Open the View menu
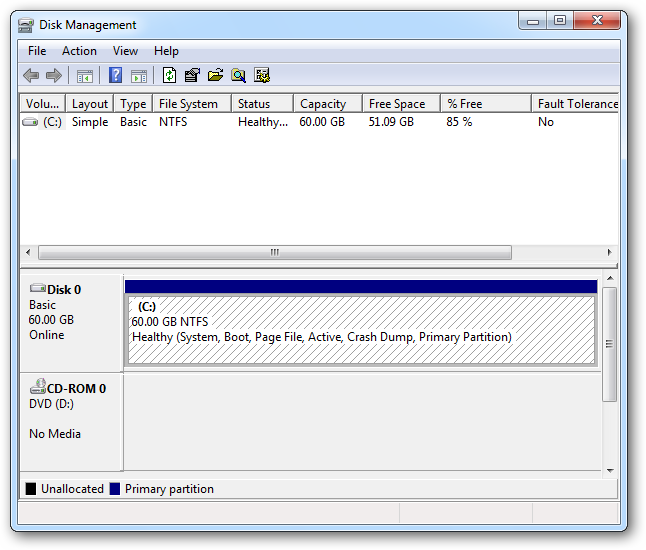Image resolution: width=646 pixels, height=550 pixels. 126,51
